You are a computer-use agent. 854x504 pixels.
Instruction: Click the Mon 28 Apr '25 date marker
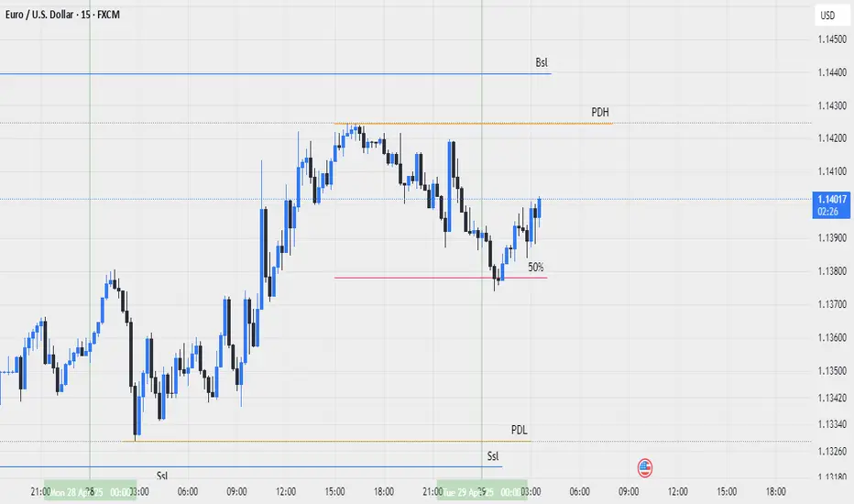pos(90,492)
